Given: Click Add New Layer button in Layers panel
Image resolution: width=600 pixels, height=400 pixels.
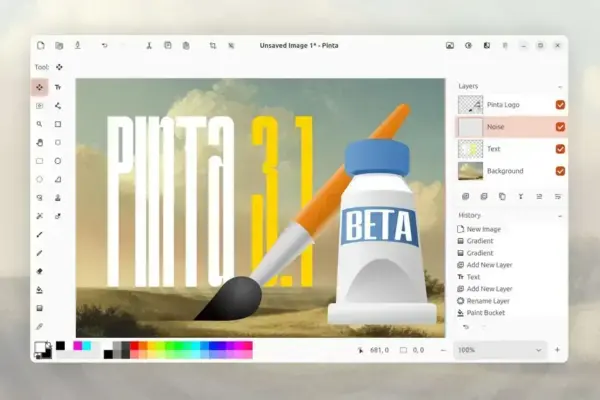Looking at the screenshot, I should pos(465,196).
